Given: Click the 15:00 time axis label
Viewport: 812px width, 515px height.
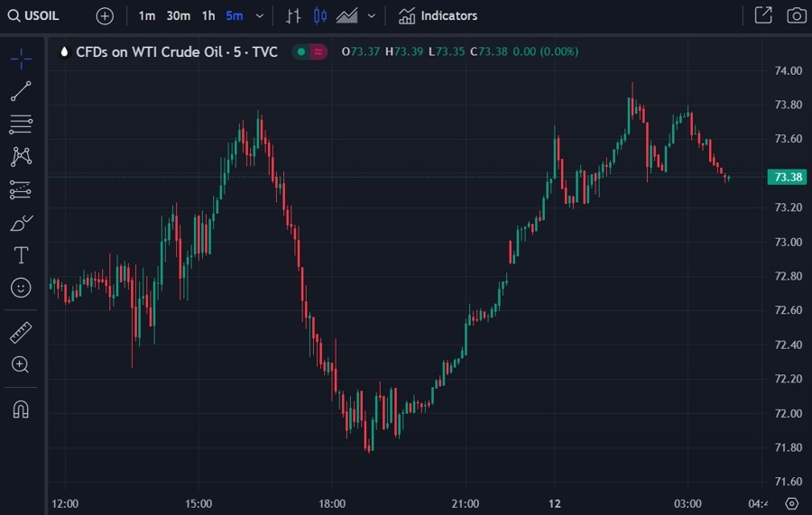Looking at the screenshot, I should tap(198, 503).
